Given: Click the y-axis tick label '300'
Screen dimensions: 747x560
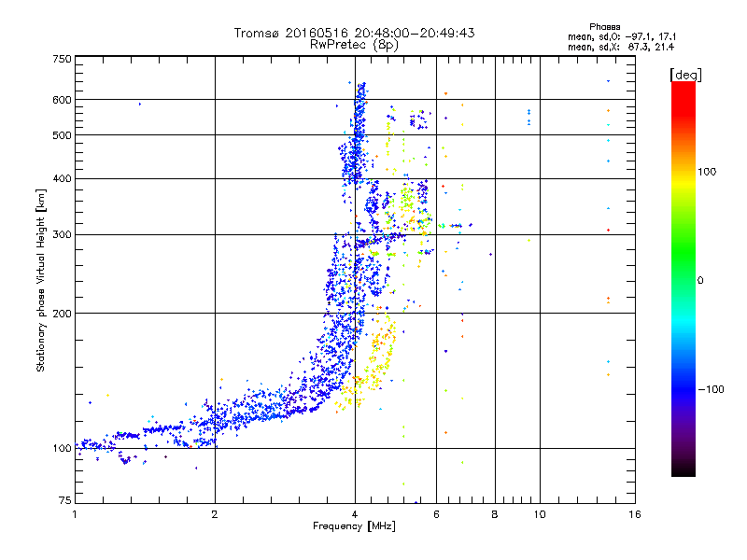Looking at the screenshot, I should pos(62,235).
